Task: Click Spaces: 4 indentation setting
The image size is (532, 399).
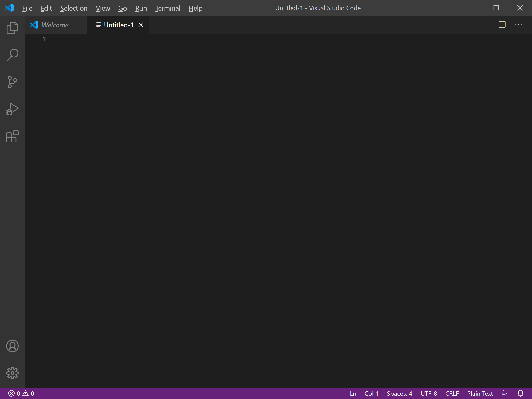Action: click(x=399, y=393)
